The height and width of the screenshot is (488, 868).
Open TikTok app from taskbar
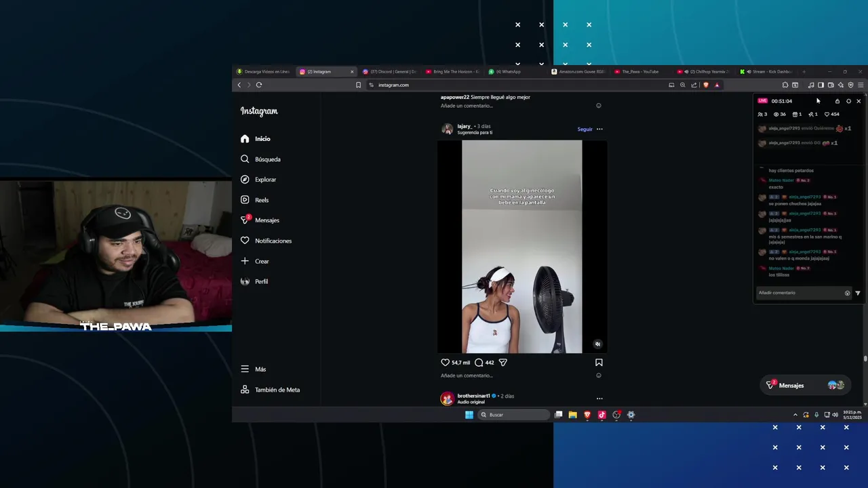602,415
